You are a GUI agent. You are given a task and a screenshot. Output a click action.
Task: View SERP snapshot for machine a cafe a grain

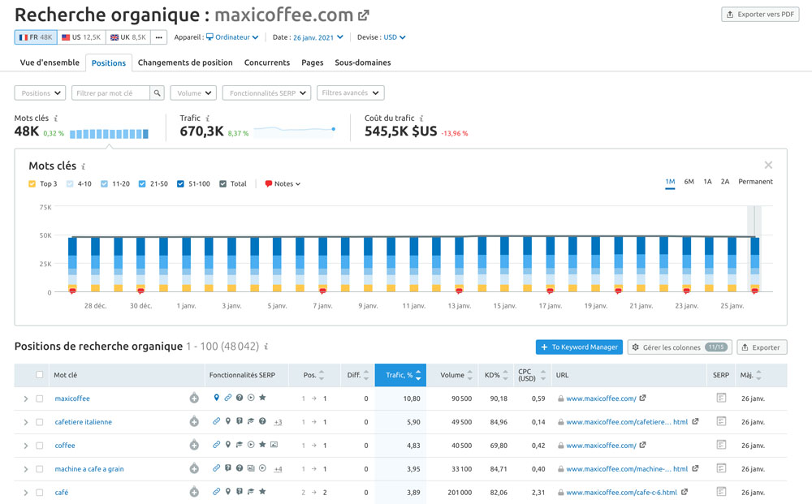click(721, 468)
